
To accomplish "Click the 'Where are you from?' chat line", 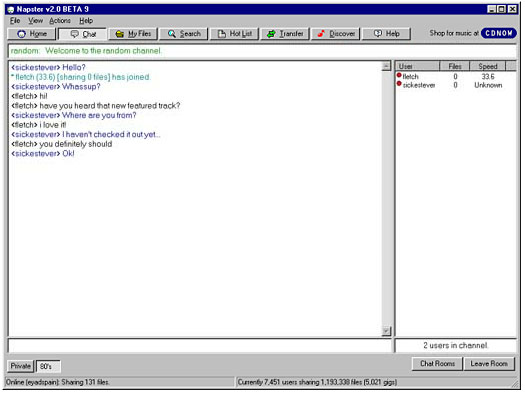I will (74, 115).
